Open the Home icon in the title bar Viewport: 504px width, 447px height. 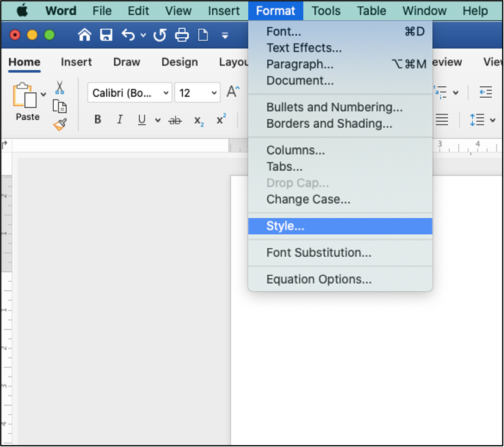(x=84, y=35)
